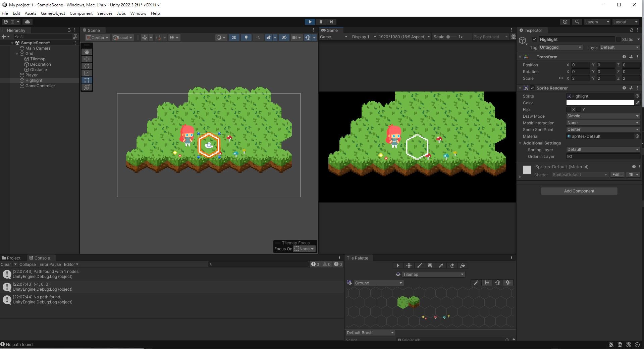Open the GameObject menu
Image resolution: width=644 pixels, height=349 pixels.
click(53, 13)
